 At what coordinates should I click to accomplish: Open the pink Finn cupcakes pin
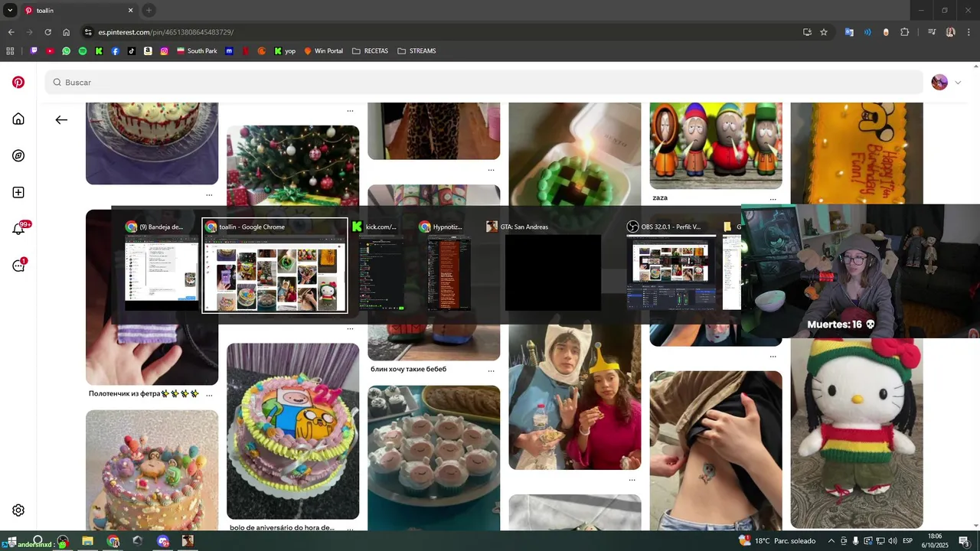(x=433, y=457)
